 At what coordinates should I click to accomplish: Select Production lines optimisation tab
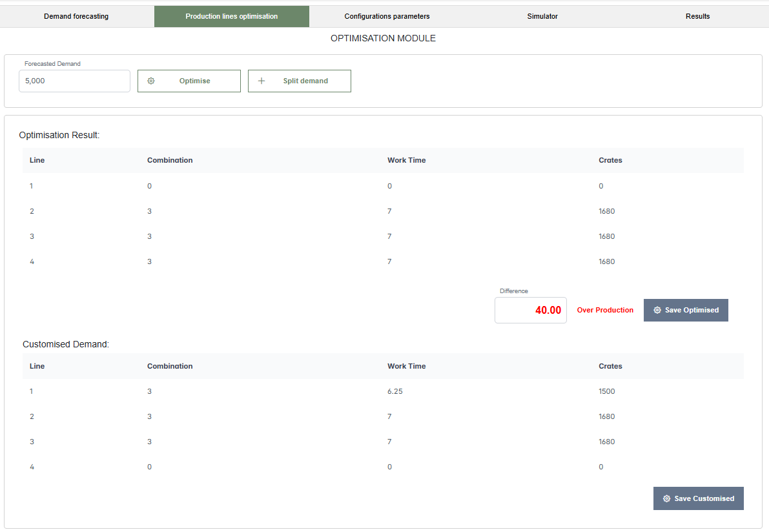[231, 17]
